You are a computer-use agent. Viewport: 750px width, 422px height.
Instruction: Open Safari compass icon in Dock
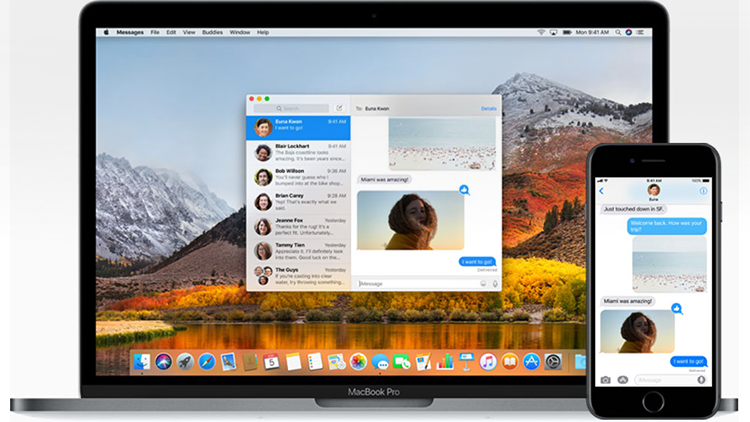pos(207,362)
